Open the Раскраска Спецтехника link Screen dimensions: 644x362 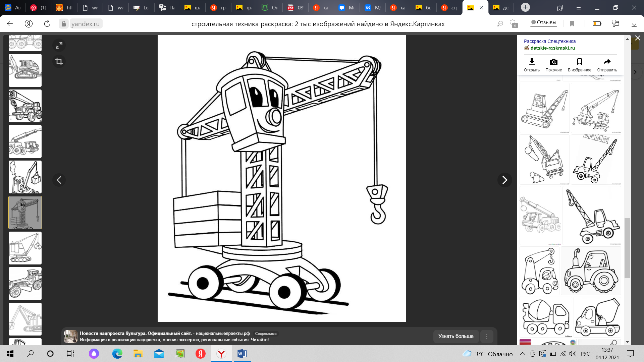(x=549, y=41)
